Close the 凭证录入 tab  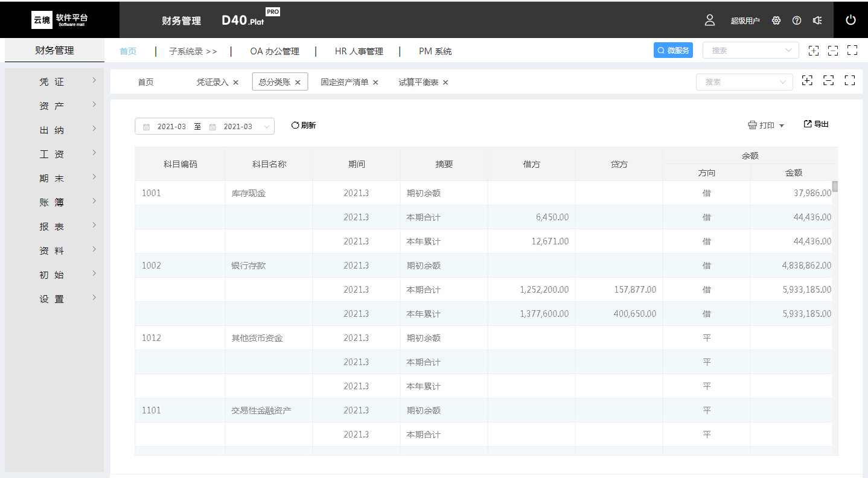click(x=236, y=82)
